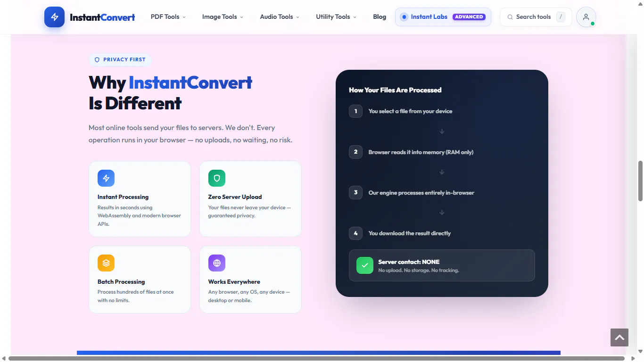Expand the Audio Tools dropdown menu

tap(280, 17)
